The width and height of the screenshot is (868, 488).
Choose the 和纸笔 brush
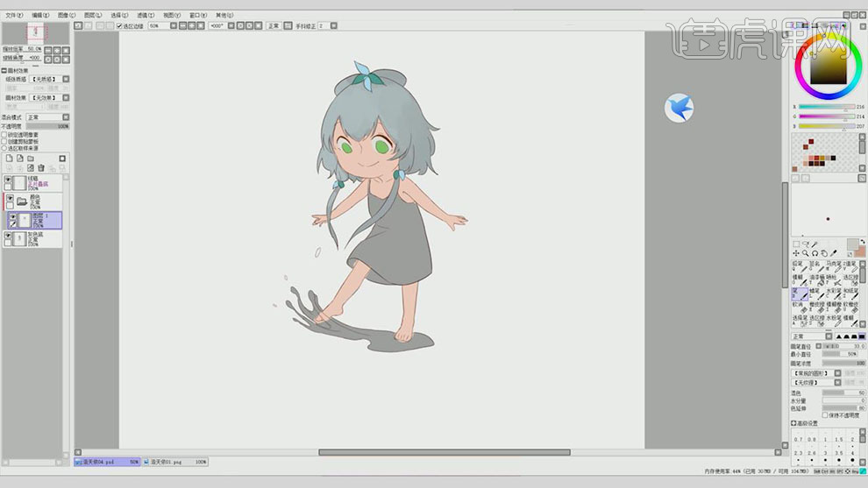(850, 294)
